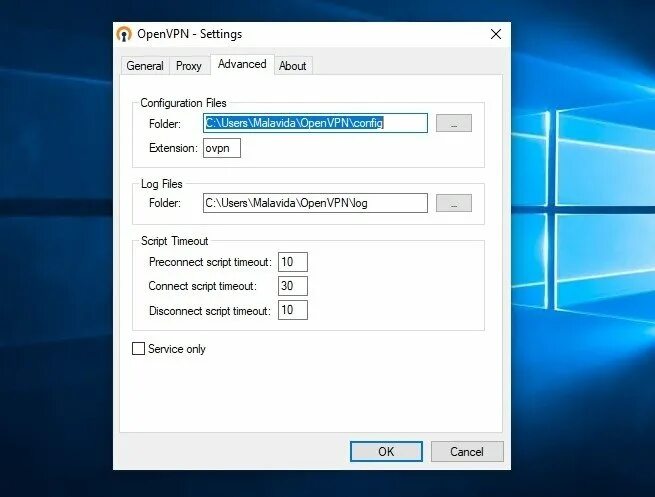The image size is (655, 497).
Task: Enable the Service only checkbox
Action: click(x=138, y=349)
